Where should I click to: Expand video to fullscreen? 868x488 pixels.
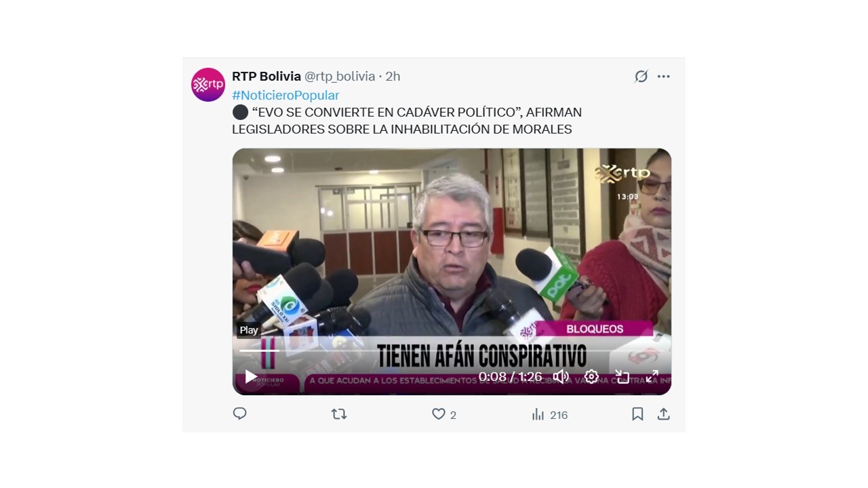click(x=652, y=377)
